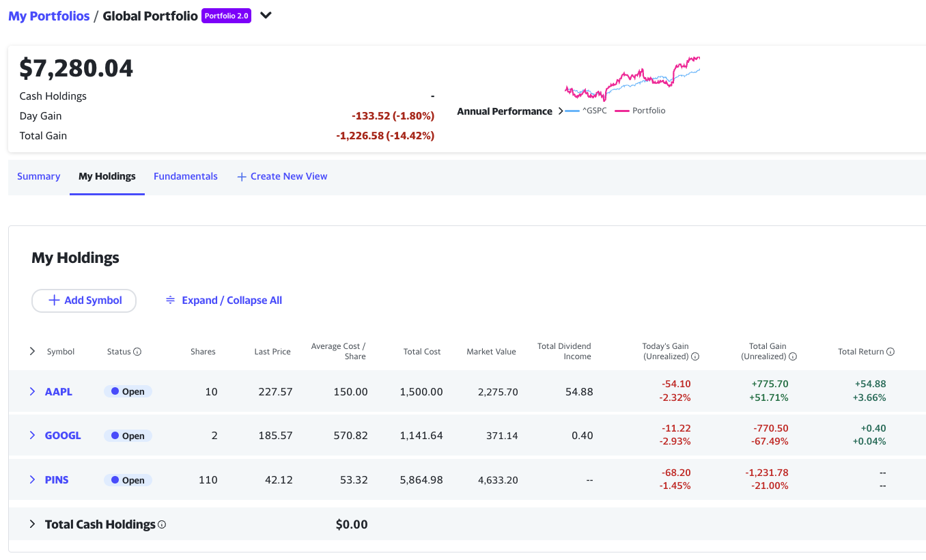Image resolution: width=926 pixels, height=560 pixels.
Task: Click AAPL dividend income 54.88
Action: coord(578,391)
